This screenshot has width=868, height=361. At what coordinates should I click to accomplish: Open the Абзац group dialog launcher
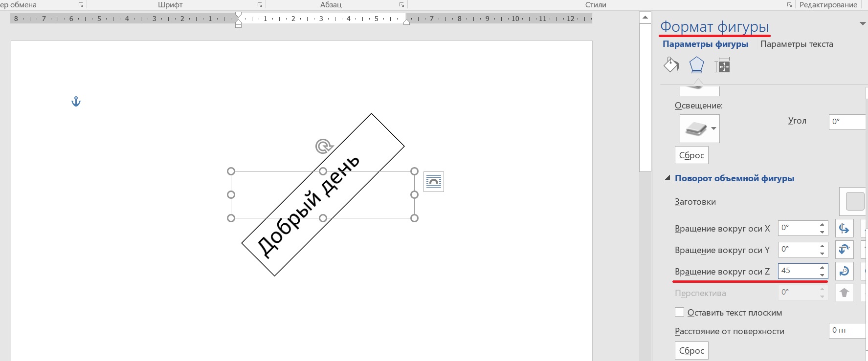401,5
